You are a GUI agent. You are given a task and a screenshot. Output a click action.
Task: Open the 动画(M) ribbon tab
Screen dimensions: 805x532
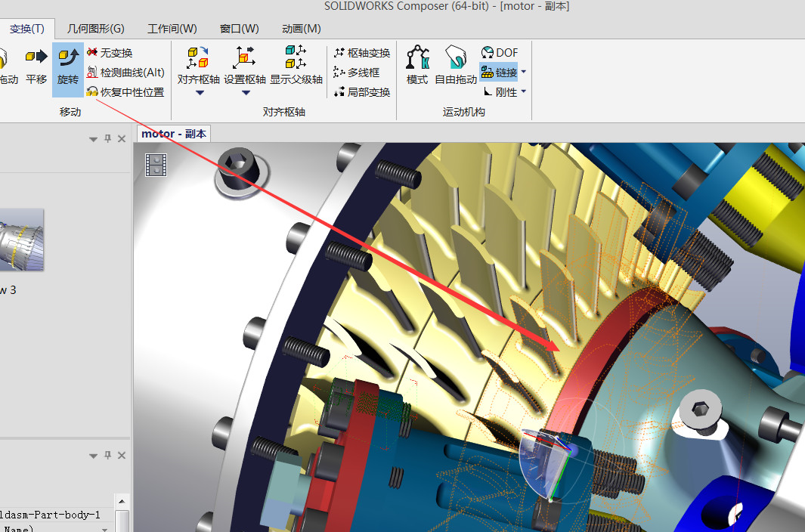click(x=301, y=29)
